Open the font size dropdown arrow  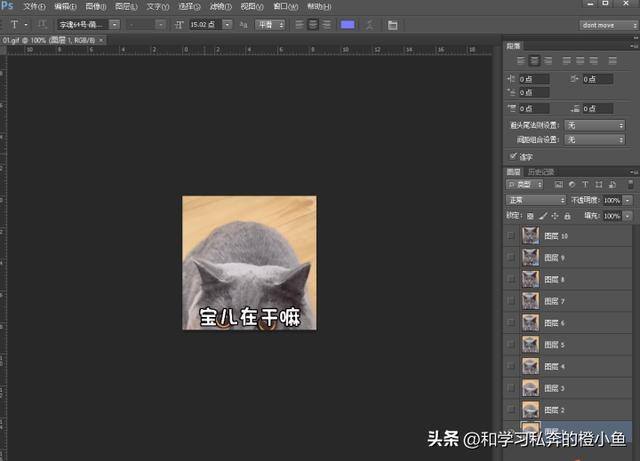[x=227, y=24]
